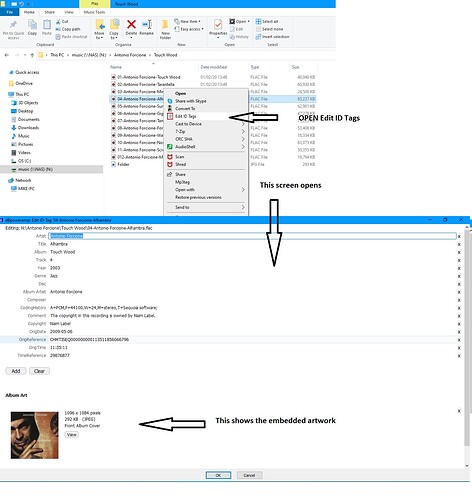
Task: Choose Scan in context menu
Action: [x=180, y=157]
